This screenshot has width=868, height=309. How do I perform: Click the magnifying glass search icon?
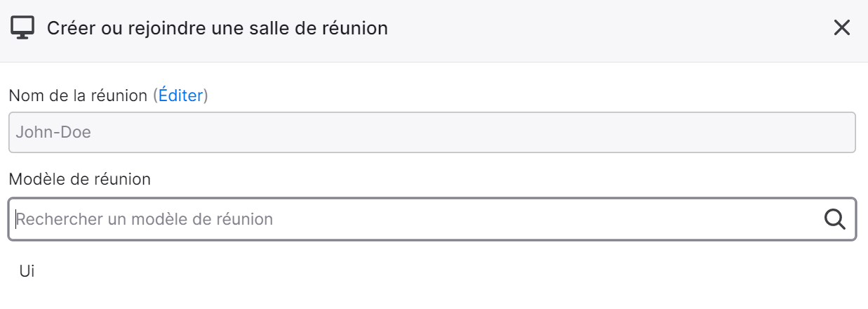pyautogui.click(x=834, y=219)
